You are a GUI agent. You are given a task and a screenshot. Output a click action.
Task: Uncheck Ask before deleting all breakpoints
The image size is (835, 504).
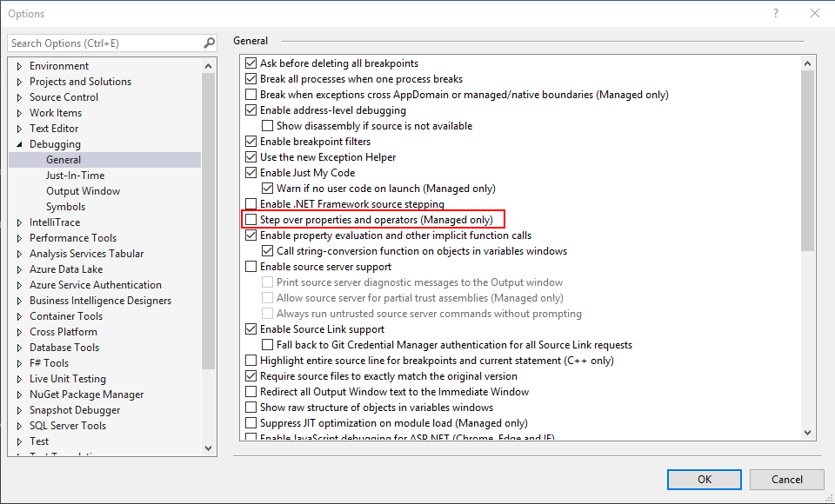point(251,63)
